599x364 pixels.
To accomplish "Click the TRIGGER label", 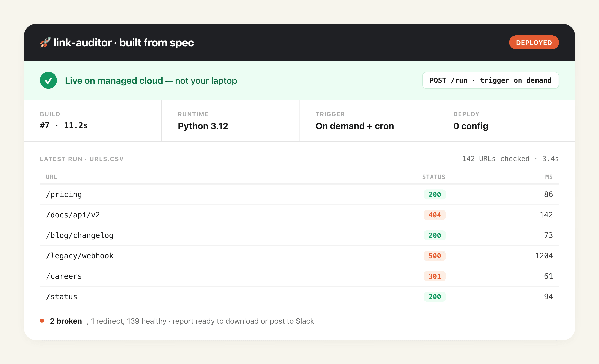I will (330, 114).
